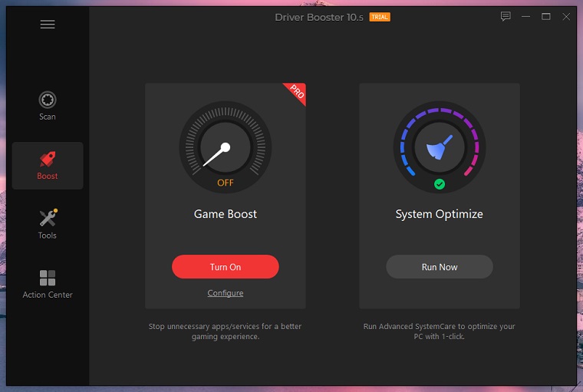
Task: Click the Game Boost title
Action: [226, 214]
